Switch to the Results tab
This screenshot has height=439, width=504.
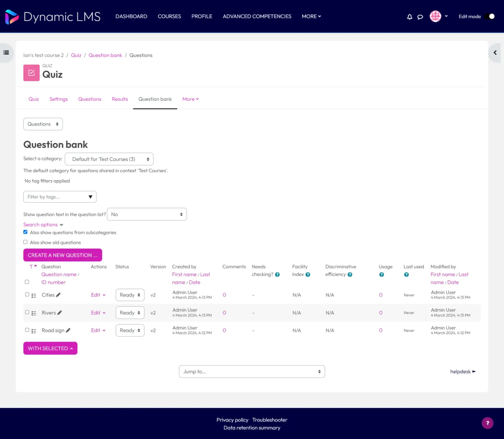click(120, 99)
